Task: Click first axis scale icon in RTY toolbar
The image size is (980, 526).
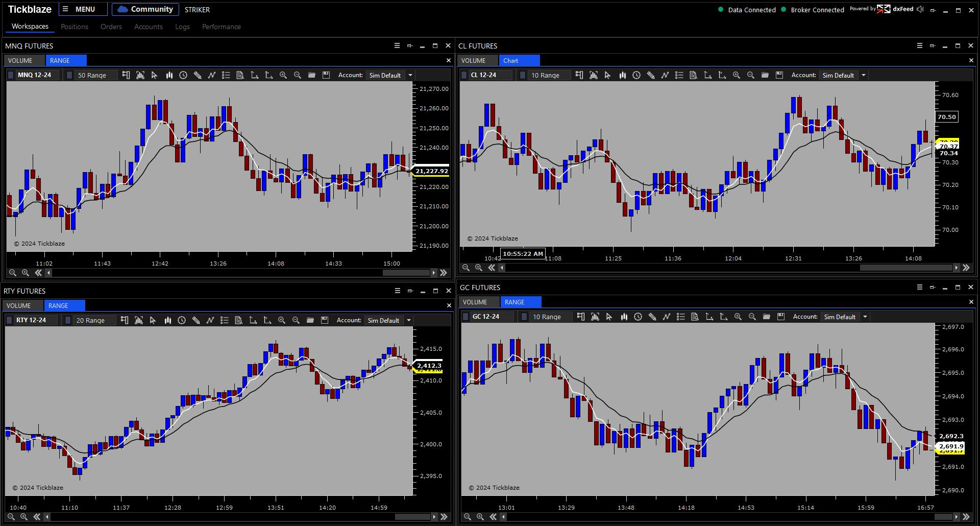Action: 253,320
